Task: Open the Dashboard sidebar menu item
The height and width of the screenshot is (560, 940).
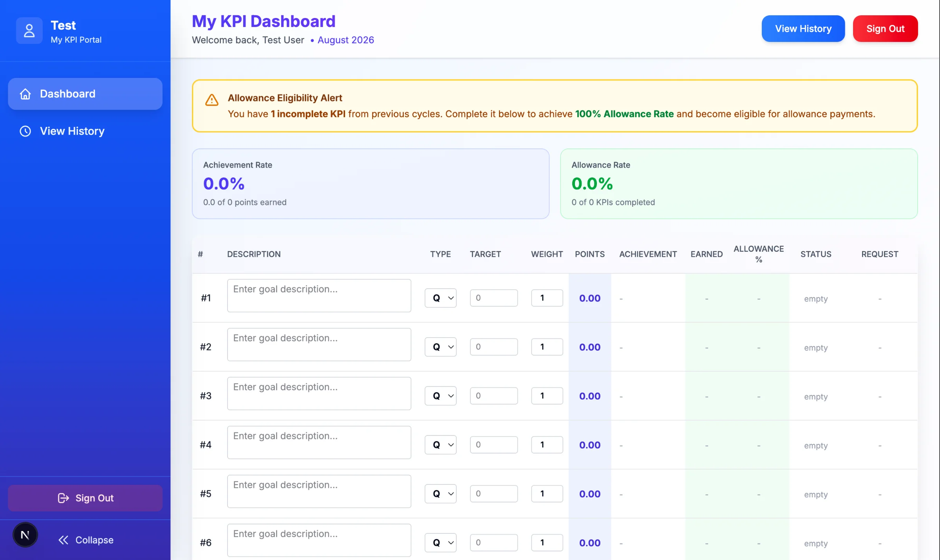Action: [x=85, y=94]
